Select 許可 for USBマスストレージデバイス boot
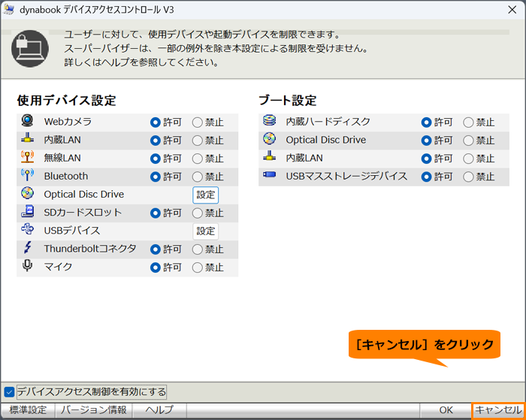 tap(426, 177)
